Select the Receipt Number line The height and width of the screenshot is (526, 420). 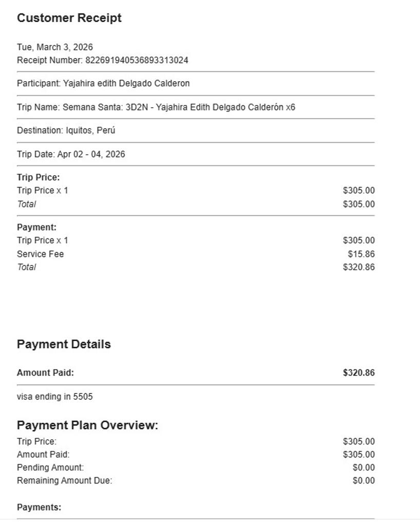[103, 60]
